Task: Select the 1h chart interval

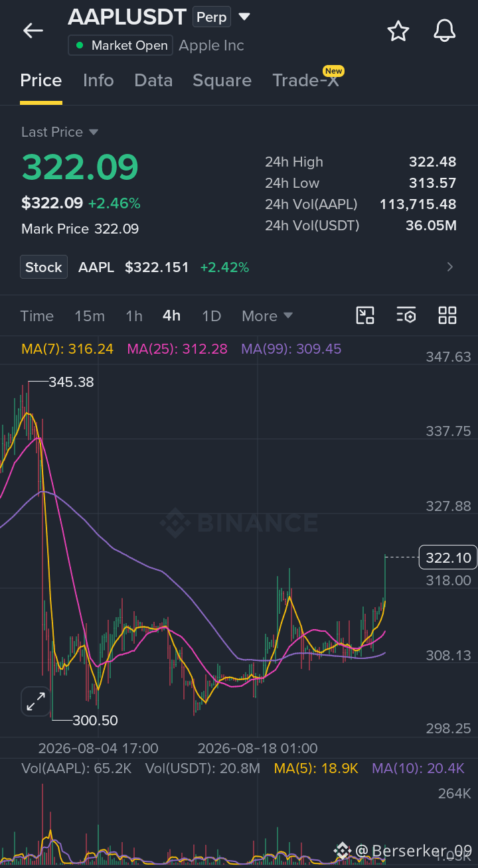Action: coord(134,316)
